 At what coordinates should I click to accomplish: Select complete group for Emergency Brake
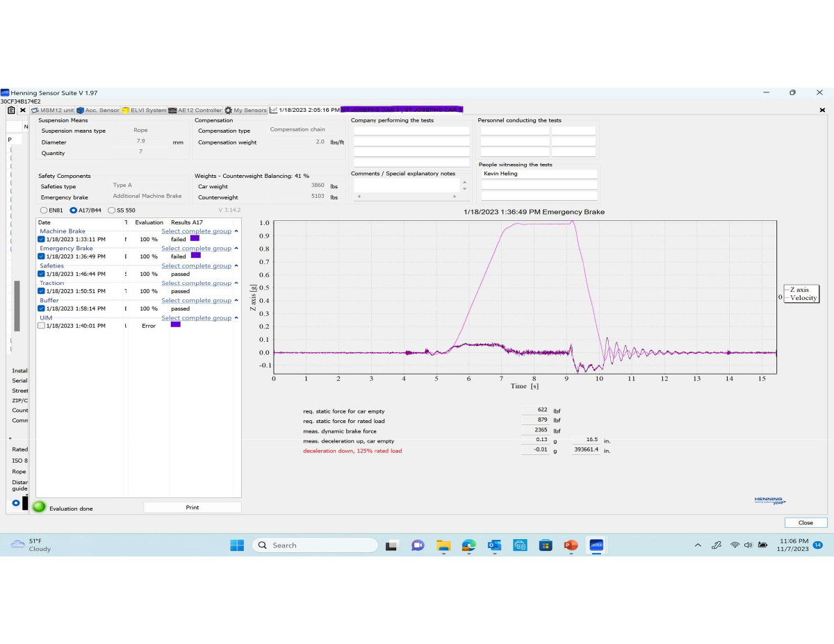coord(196,249)
